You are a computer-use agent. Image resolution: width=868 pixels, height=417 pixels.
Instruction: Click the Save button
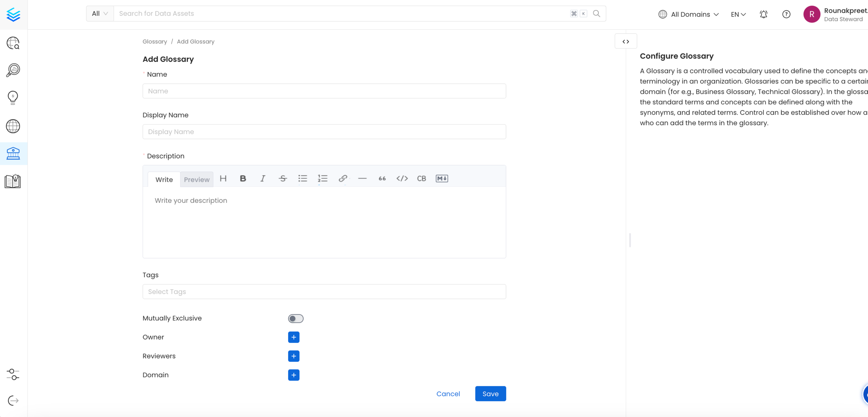pos(490,394)
